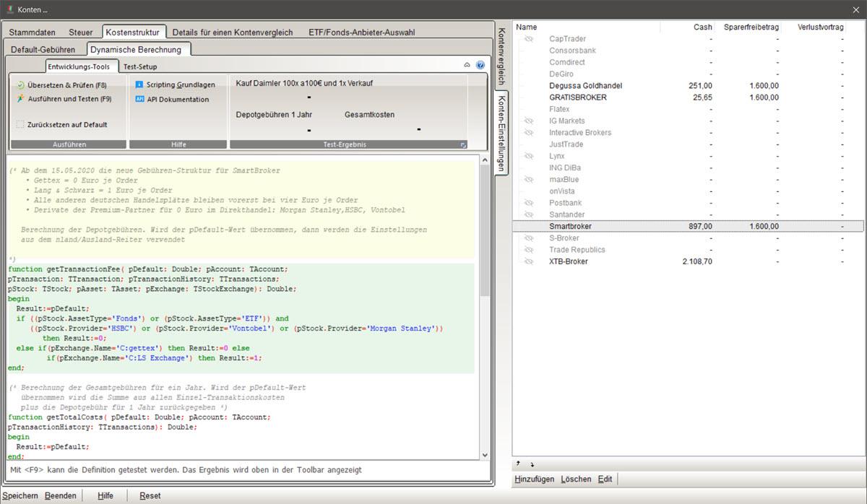Viewport: 867px width, 504px height.
Task: Toggle the hidden-eye icon for Interactive Brokers
Action: tap(528, 133)
